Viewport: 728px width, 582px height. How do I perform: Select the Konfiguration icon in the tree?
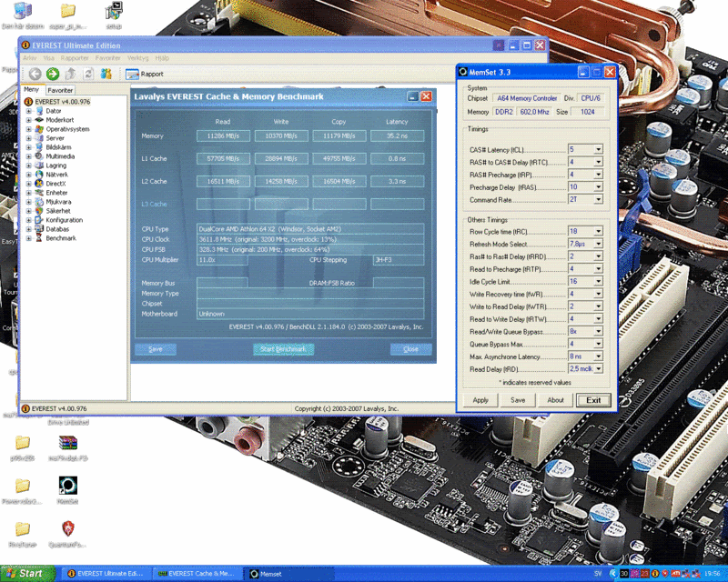[x=39, y=220]
